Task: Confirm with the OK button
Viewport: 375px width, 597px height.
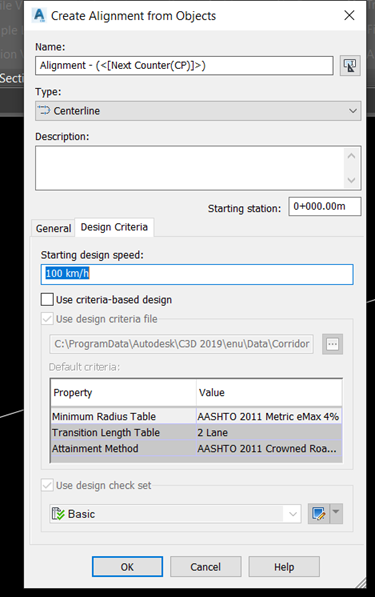Action: click(x=127, y=567)
